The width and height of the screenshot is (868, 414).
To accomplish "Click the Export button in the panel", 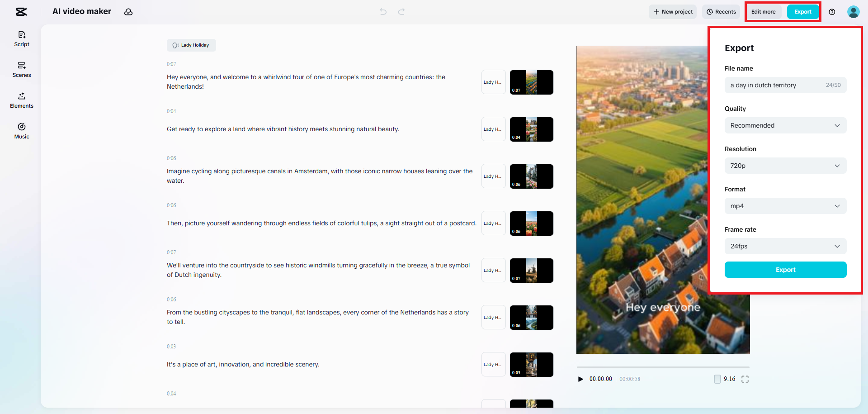I will coord(785,270).
